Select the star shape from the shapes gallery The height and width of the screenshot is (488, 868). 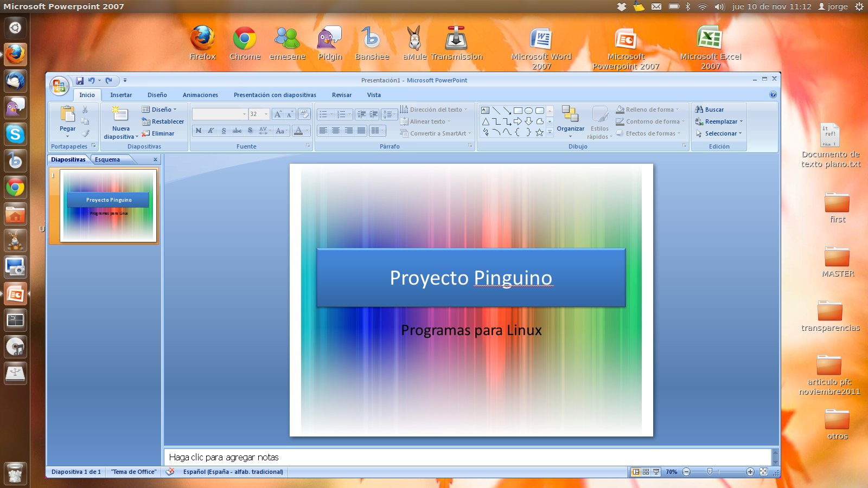(539, 132)
